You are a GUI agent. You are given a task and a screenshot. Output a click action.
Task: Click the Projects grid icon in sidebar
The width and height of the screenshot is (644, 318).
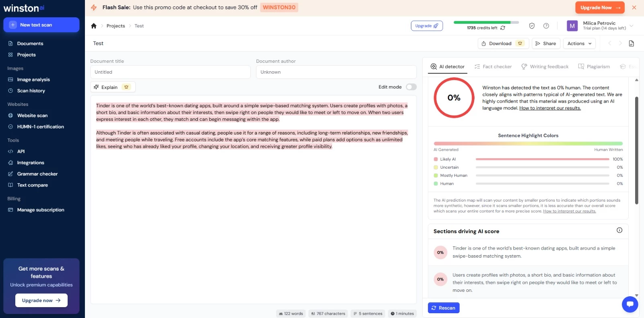(x=10, y=55)
